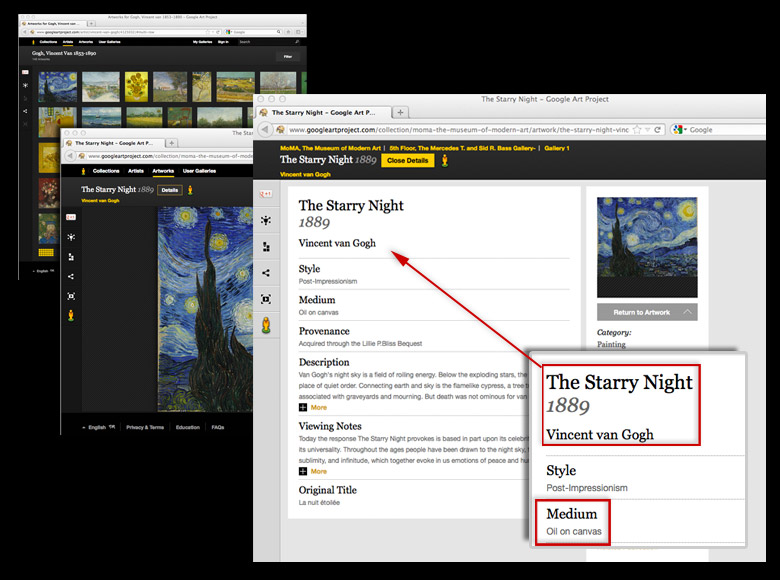This screenshot has width=780, height=580.
Task: Click the share icon in front details sidebar
Action: tap(266, 272)
